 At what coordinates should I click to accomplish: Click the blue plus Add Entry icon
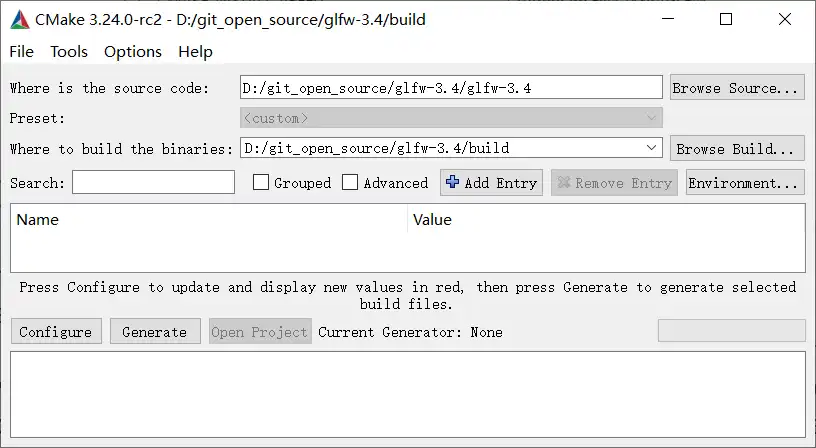coord(453,182)
